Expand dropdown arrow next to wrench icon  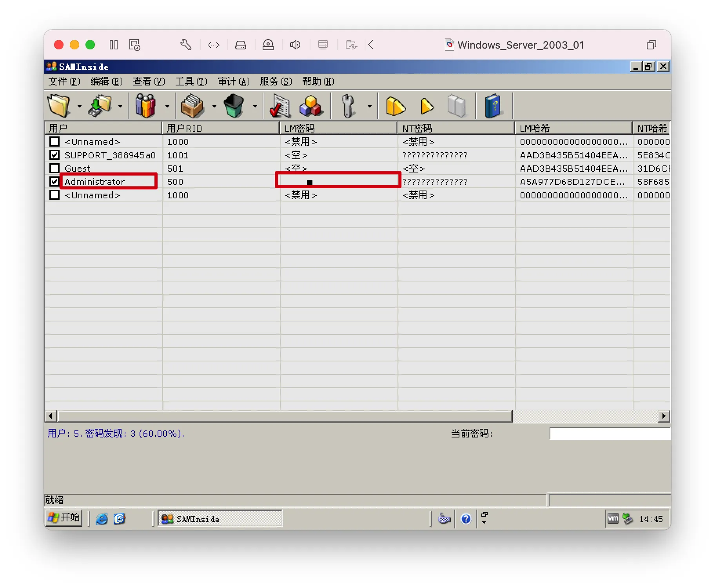[x=369, y=106]
